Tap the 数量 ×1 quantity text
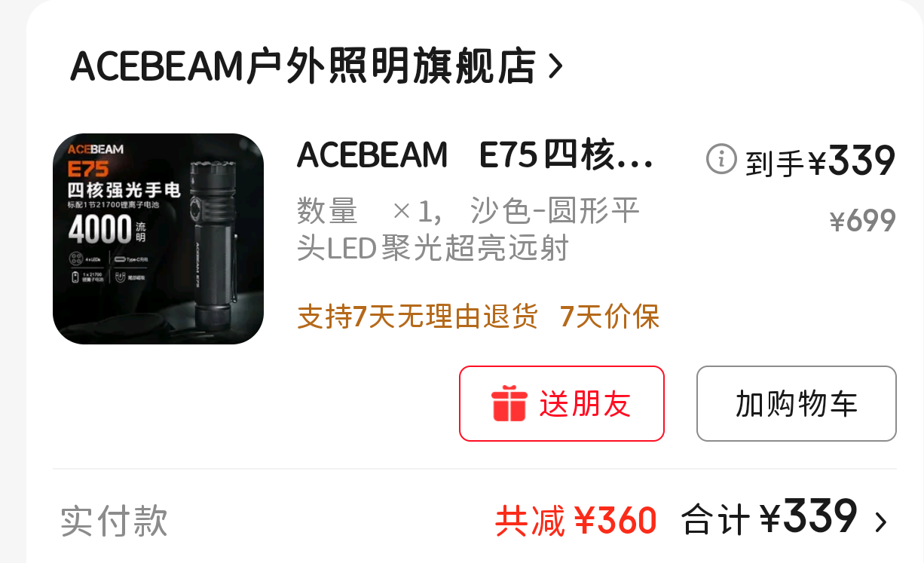The image size is (924, 563). click(x=368, y=212)
